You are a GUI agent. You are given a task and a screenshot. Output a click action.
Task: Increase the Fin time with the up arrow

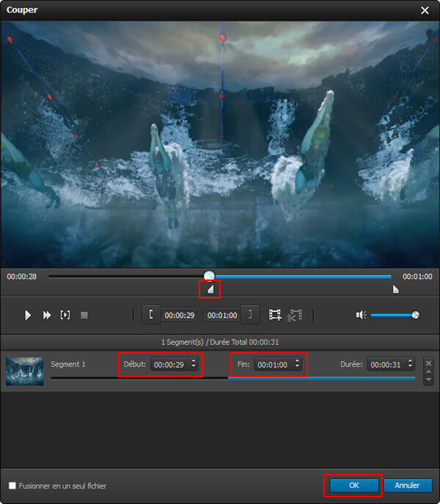point(297,361)
